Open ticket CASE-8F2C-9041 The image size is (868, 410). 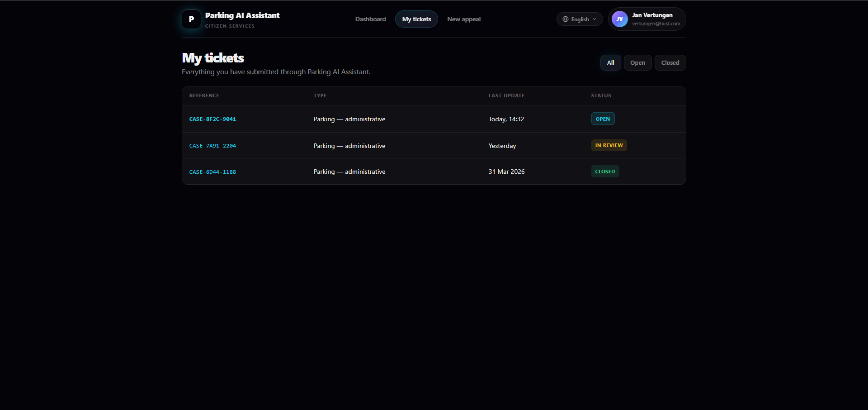tap(212, 119)
